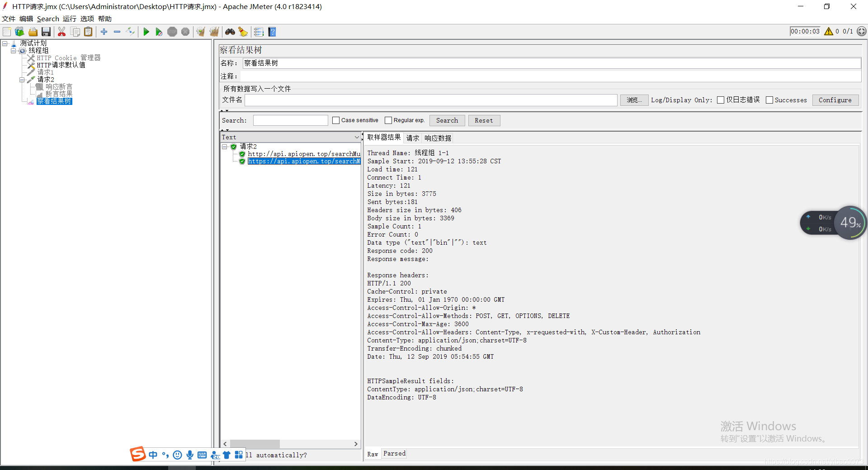Open the 选项 menu
Viewport: 868px width, 470px height.
click(x=87, y=19)
